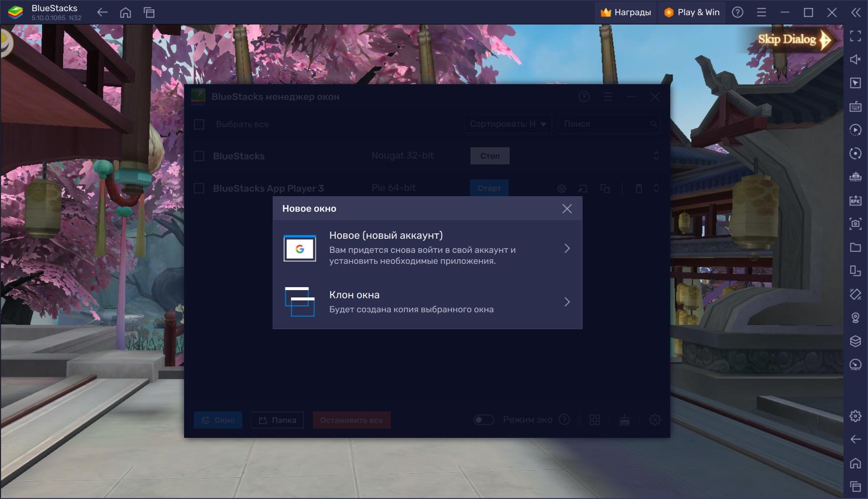Open Play & Win button
Image resolution: width=868 pixels, height=499 pixels.
point(692,12)
